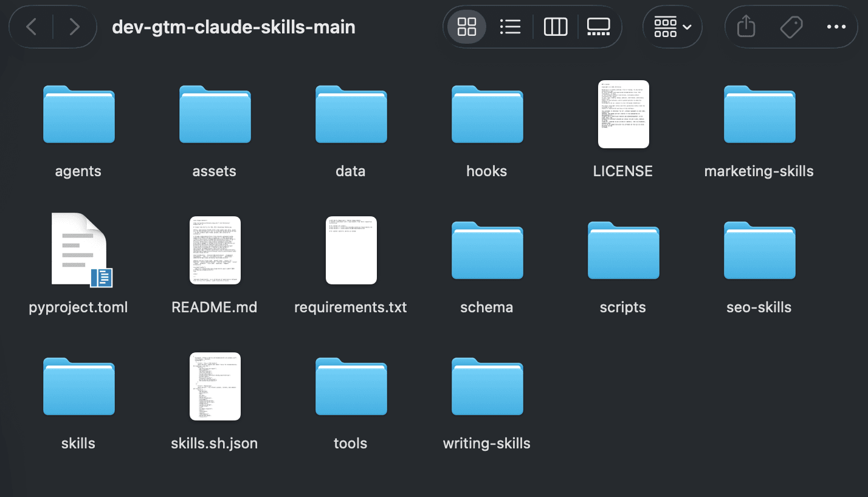868x497 pixels.
Task: Select the schema folder icon
Action: [x=487, y=250]
